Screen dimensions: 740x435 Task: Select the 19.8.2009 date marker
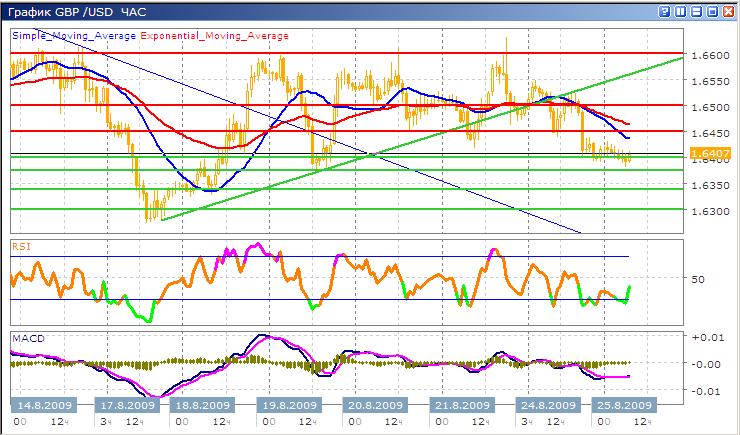click(x=288, y=405)
